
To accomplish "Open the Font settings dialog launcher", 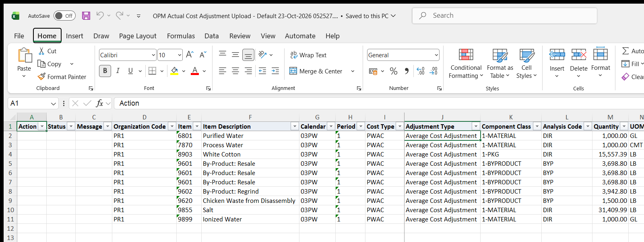I will pyautogui.click(x=208, y=88).
